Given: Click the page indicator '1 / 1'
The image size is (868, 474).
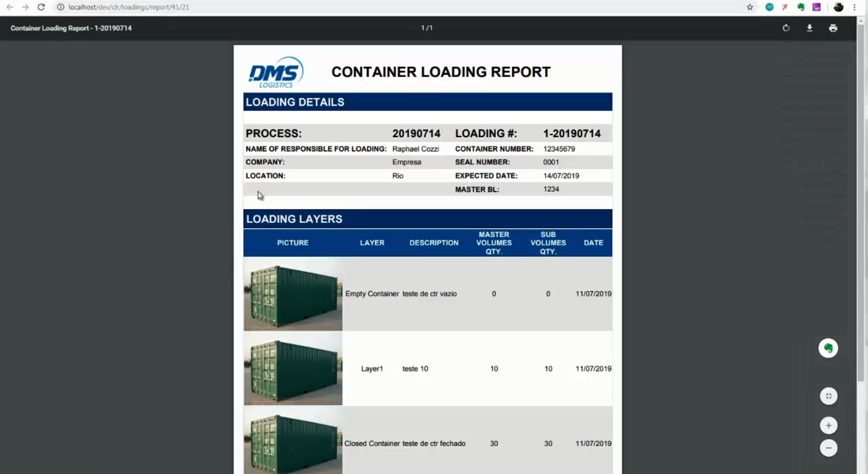Looking at the screenshot, I should 426,28.
